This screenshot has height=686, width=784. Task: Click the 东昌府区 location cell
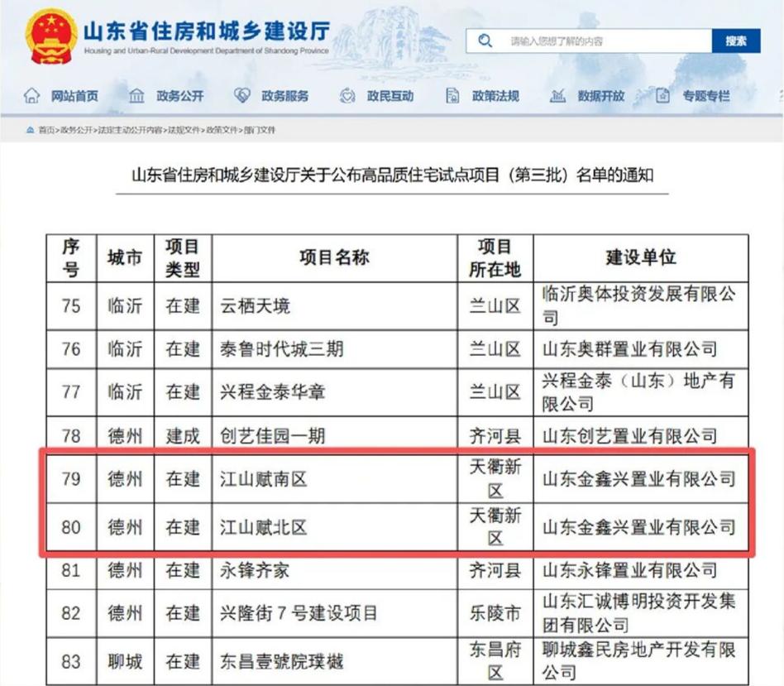point(495,661)
